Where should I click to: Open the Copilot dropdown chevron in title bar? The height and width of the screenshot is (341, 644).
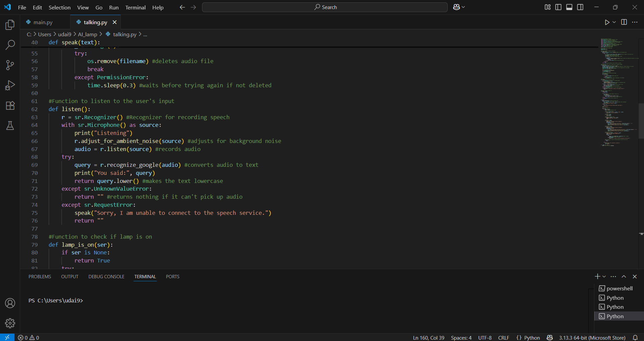[463, 7]
